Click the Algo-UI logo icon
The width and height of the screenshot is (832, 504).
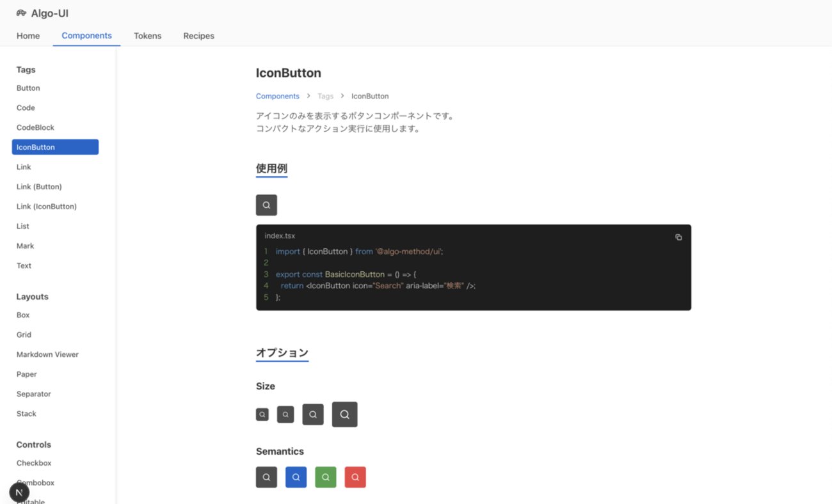[21, 12]
